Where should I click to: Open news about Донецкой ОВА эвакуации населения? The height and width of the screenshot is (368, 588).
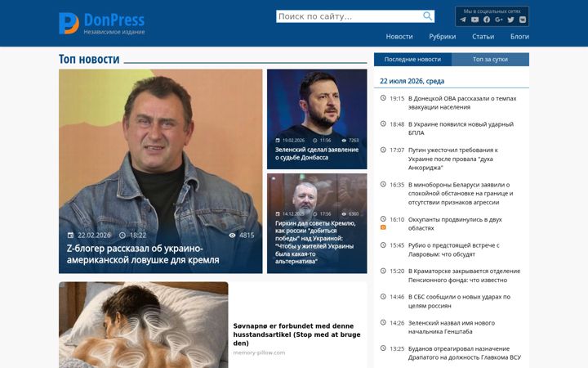462,102
